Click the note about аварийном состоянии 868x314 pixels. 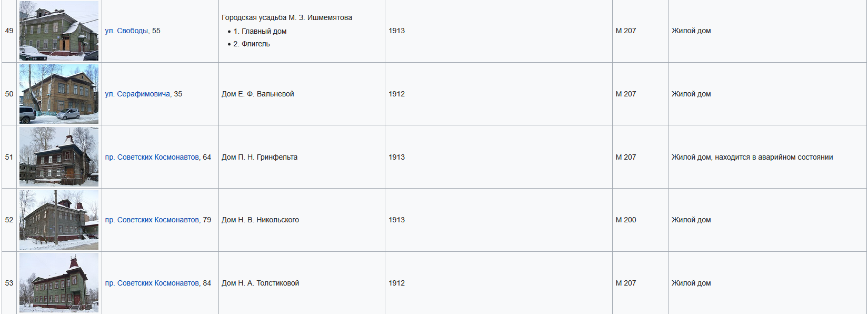(752, 157)
